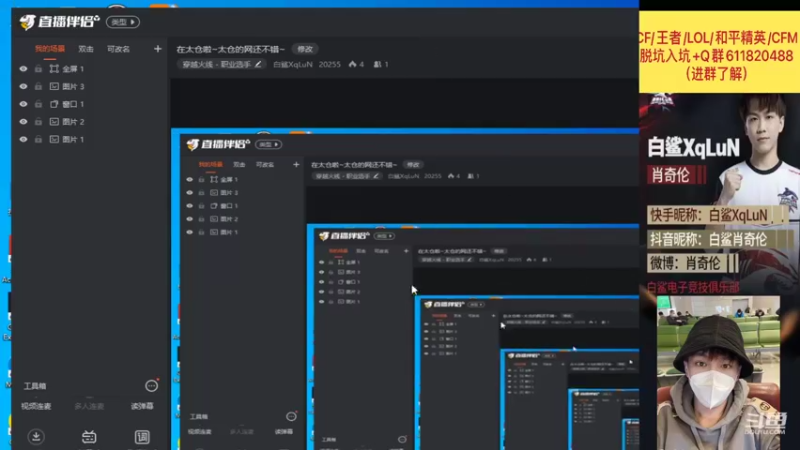Click the TV-shaped tool icon in toolbox

[89, 437]
